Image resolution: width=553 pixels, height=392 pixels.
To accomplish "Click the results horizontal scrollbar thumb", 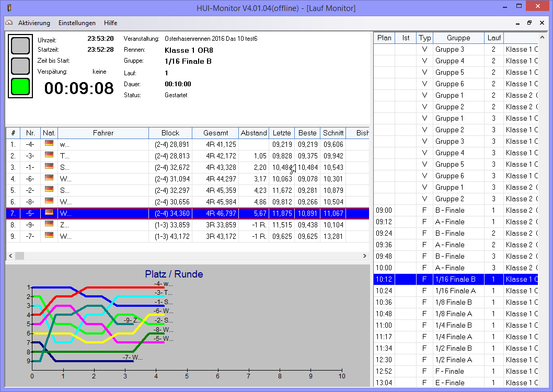I will pos(19,256).
